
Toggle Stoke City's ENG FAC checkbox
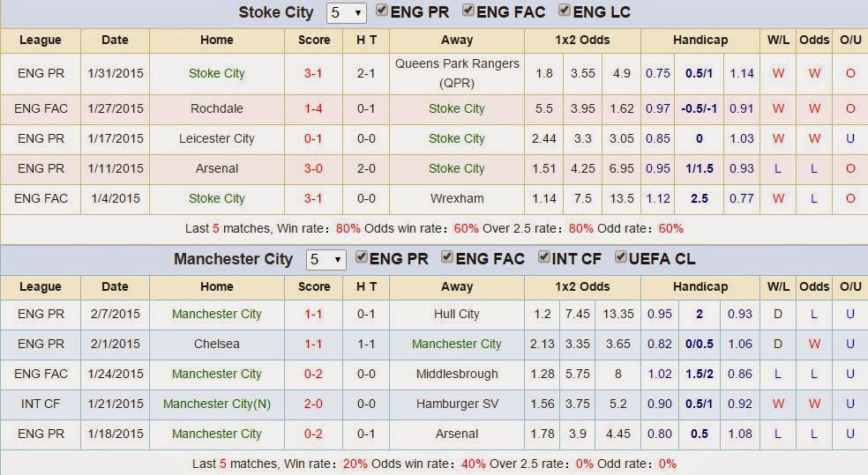pos(468,10)
